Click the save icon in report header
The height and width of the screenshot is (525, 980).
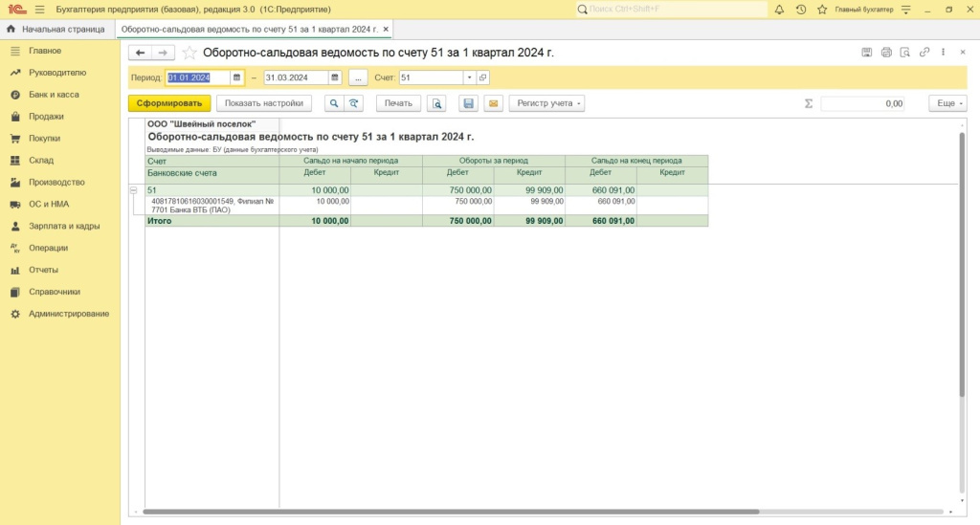coord(866,53)
